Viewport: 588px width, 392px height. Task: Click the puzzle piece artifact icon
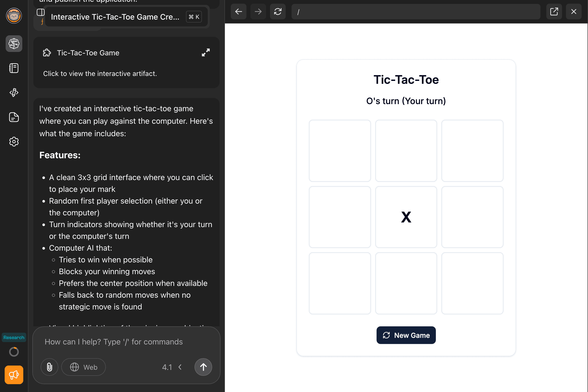47,53
